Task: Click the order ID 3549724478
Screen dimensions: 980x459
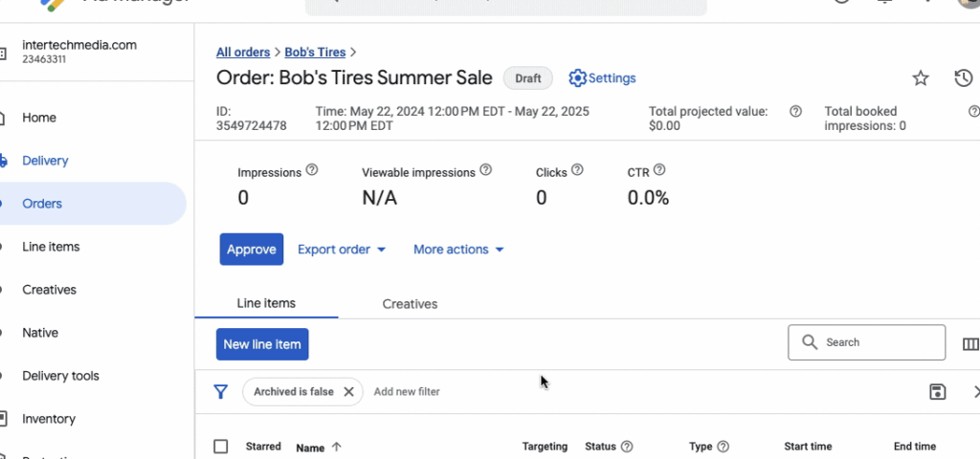Action: pyautogui.click(x=252, y=125)
